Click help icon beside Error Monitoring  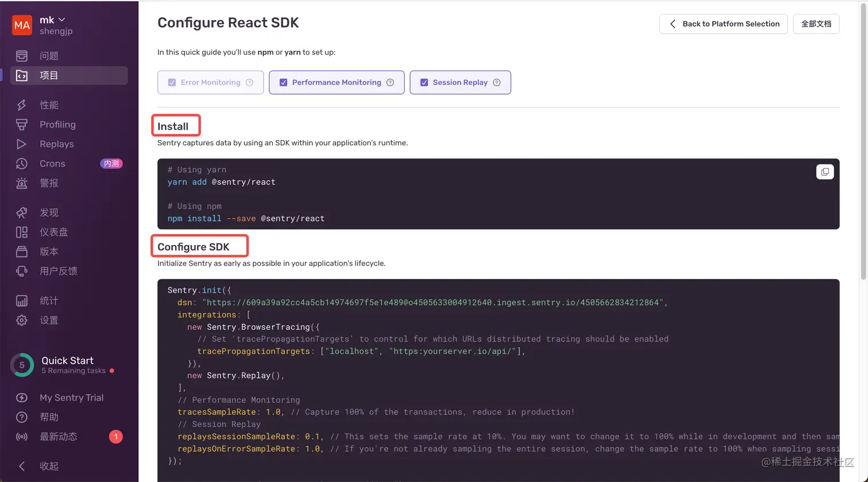[250, 83]
